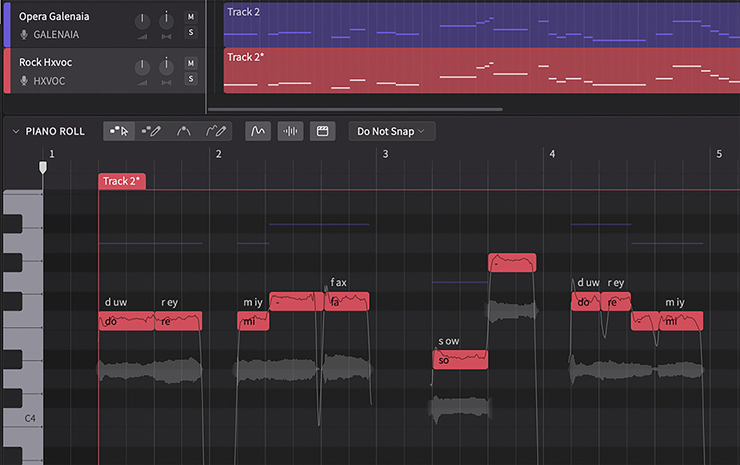Mute the Opera Galenaia track
The image size is (740, 465).
tap(191, 17)
